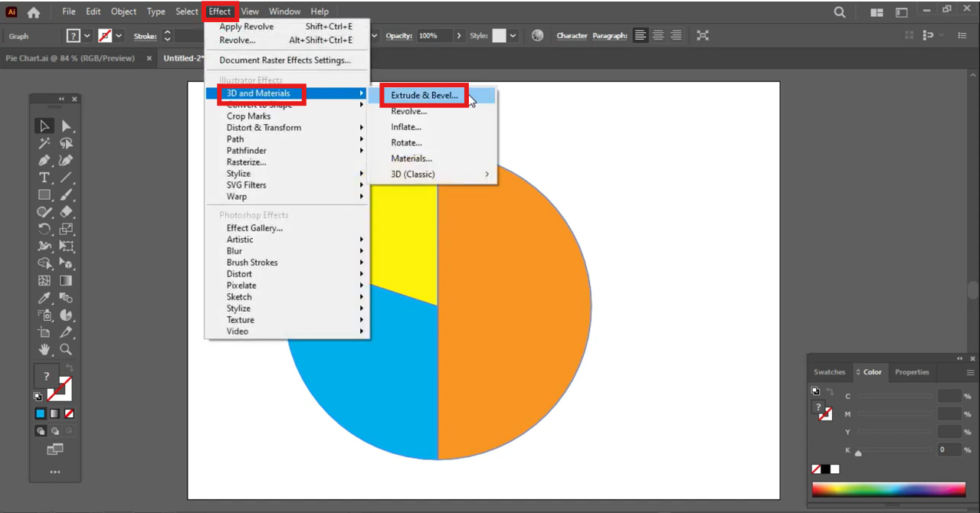Choose the Lasso tool
This screenshot has width=980, height=513.
pyautogui.click(x=67, y=143)
